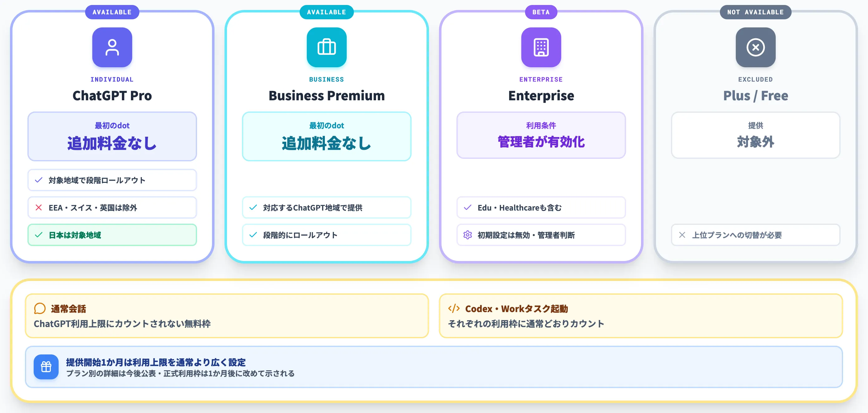Click the checkmark beside 日本は対象地域

point(39,235)
